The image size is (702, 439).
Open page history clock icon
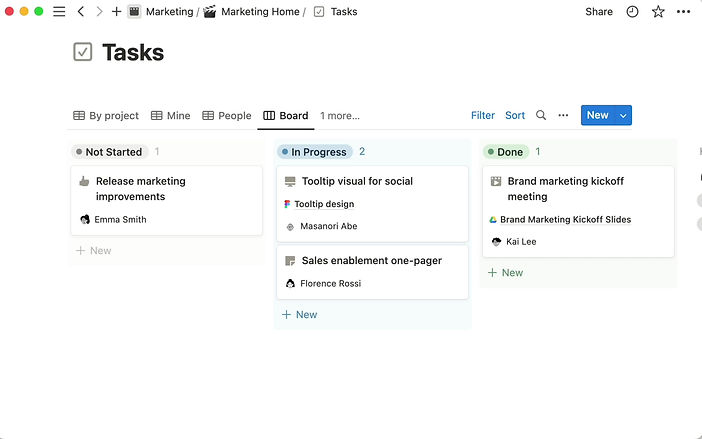pos(632,12)
